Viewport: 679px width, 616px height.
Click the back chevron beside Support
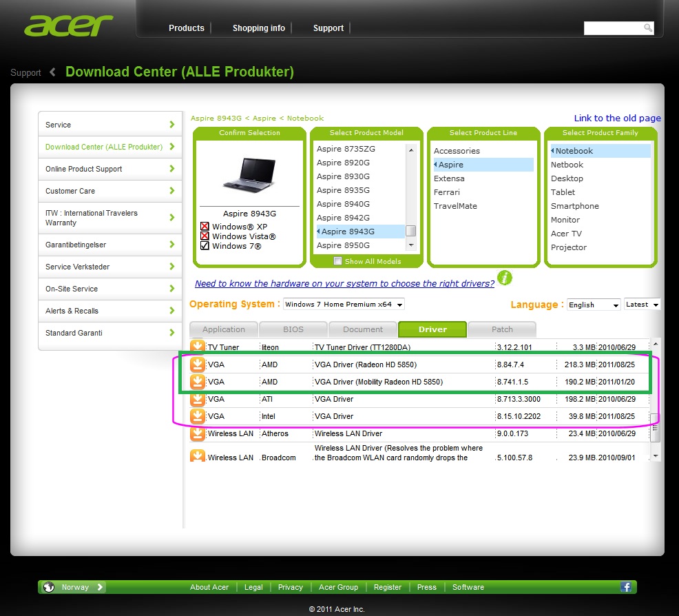(52, 72)
